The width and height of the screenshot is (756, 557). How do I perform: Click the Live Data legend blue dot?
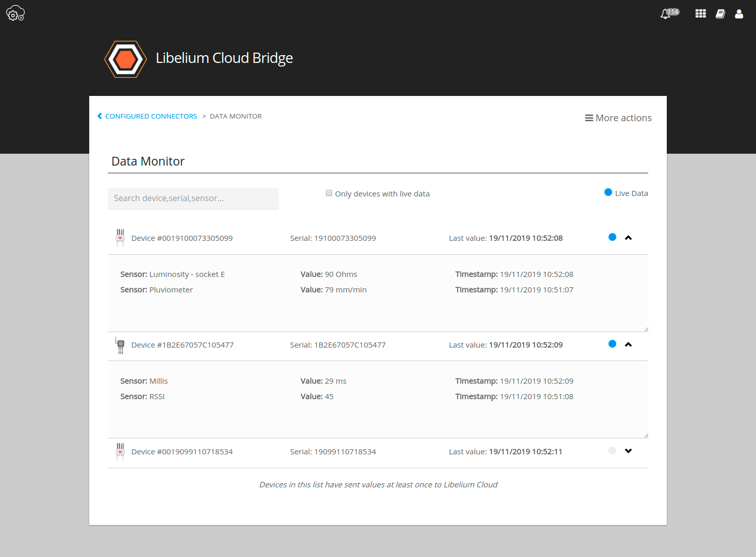click(608, 192)
